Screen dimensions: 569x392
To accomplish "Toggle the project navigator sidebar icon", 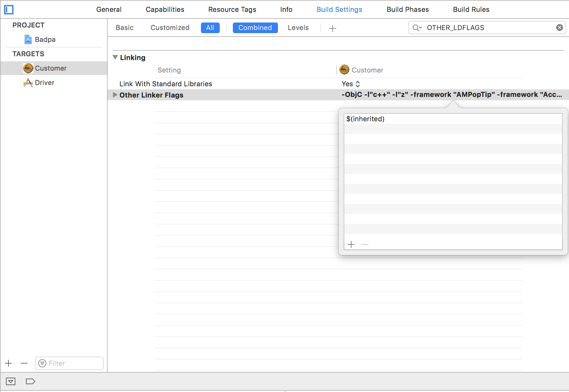I will (x=9, y=10).
